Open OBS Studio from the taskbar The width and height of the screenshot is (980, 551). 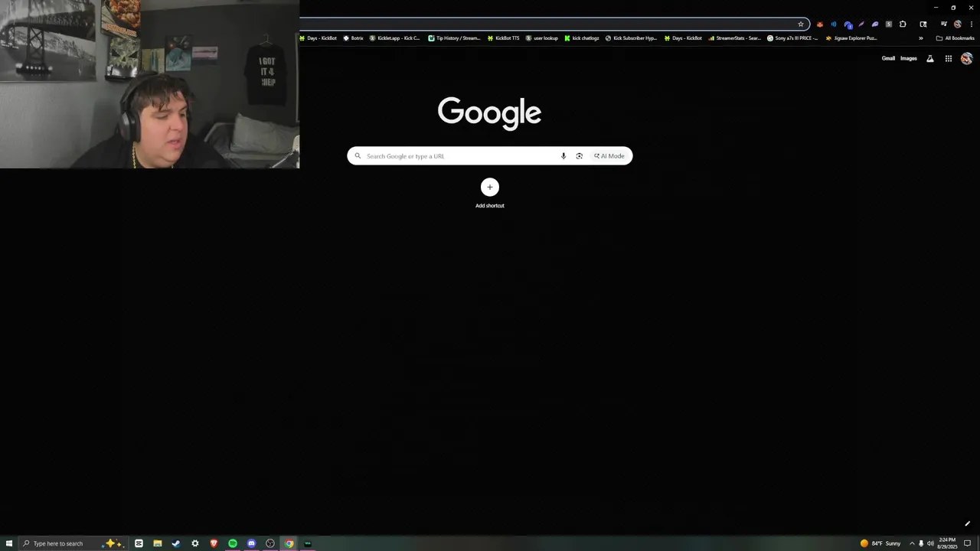point(270,543)
